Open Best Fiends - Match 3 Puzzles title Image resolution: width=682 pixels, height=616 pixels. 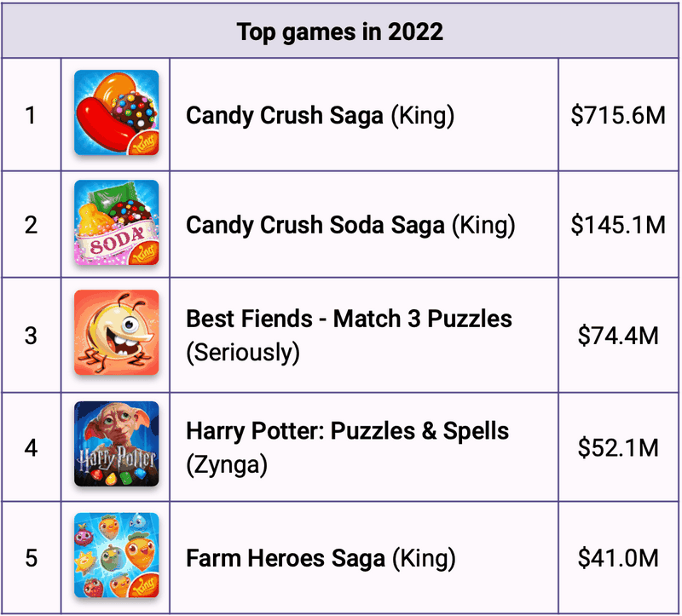tap(349, 320)
